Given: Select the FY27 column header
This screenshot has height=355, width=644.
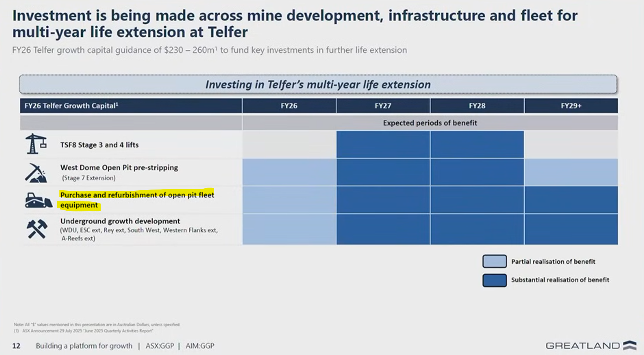Looking at the screenshot, I should coord(383,106).
